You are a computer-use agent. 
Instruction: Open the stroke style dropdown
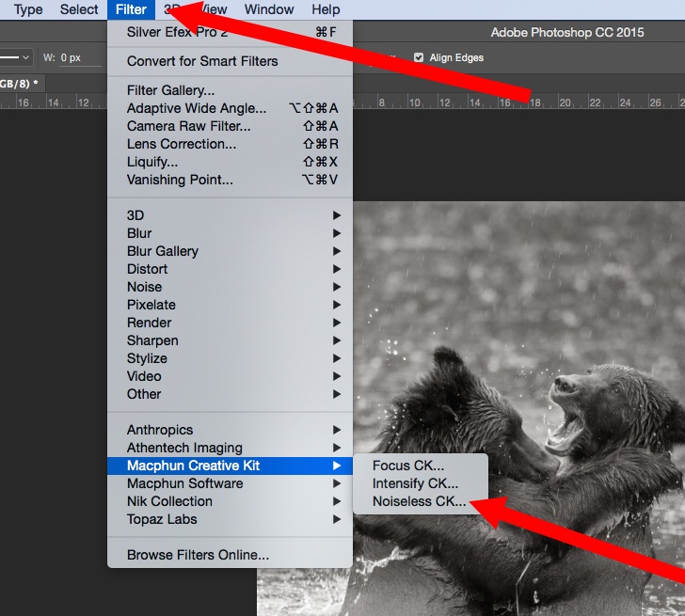point(17,57)
